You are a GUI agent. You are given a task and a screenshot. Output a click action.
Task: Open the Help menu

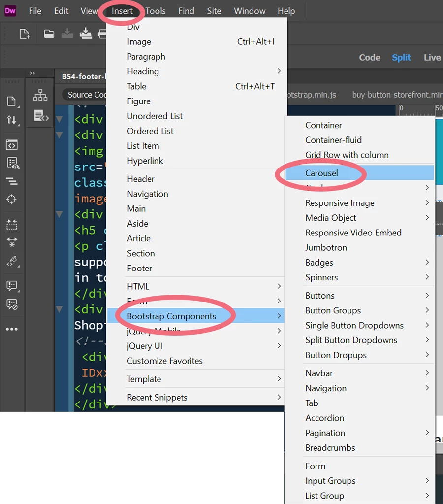point(286,11)
